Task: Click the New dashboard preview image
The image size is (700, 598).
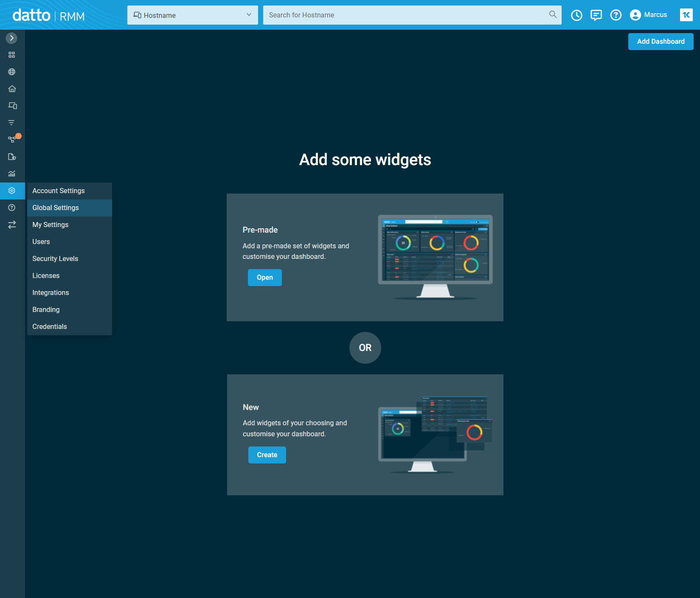Action: tap(436, 435)
